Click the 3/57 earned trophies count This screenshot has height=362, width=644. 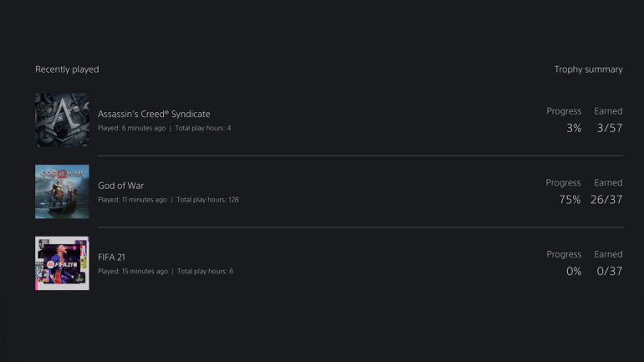[610, 128]
